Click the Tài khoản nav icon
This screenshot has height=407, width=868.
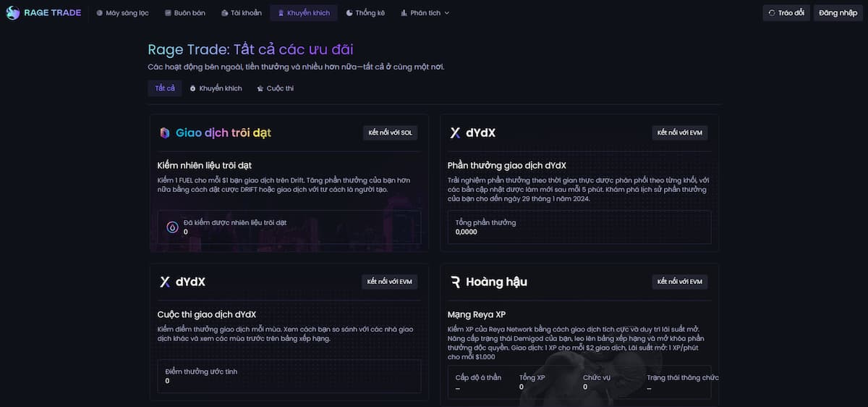224,13
